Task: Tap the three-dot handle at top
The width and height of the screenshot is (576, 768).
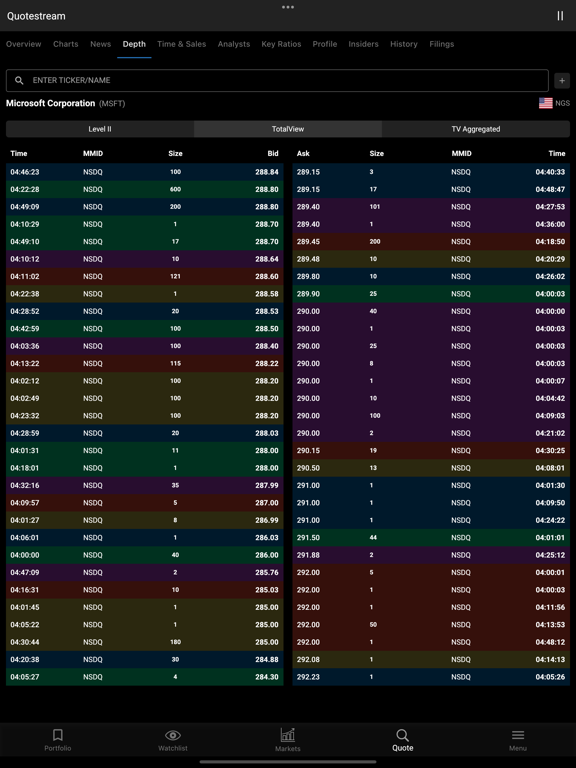Action: click(288, 7)
